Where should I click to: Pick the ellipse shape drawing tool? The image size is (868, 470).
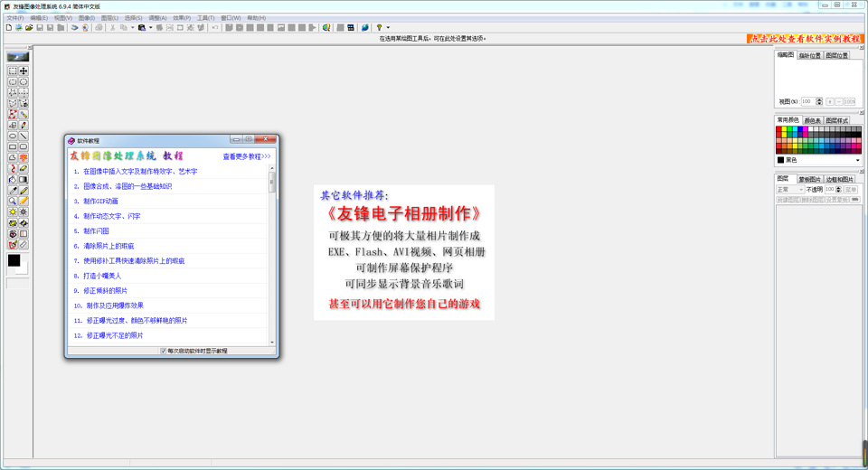coord(12,136)
